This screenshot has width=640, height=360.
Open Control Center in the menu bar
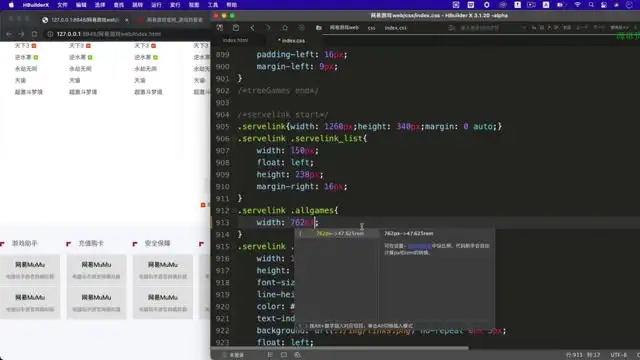click(604, 5)
